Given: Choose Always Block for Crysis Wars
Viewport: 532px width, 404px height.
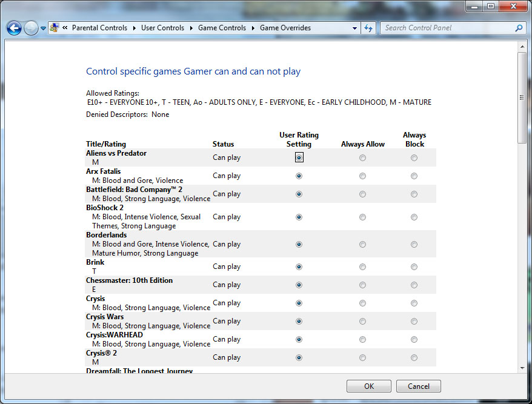Looking at the screenshot, I should [414, 321].
